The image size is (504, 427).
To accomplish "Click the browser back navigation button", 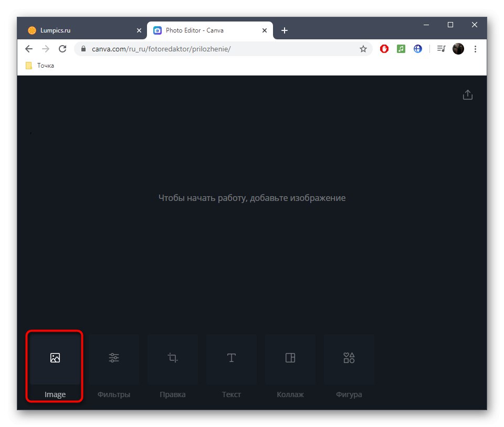I will (29, 48).
